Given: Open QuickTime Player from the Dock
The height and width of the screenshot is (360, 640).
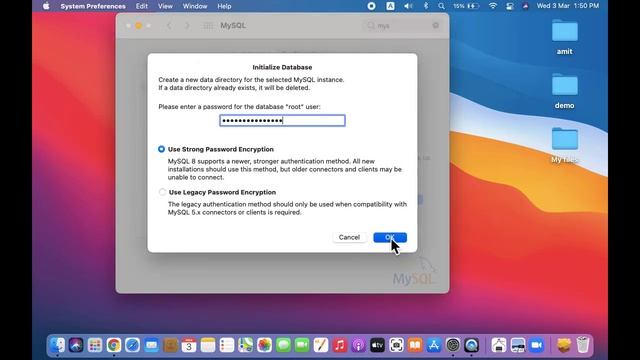Looking at the screenshot, I should pyautogui.click(x=471, y=345).
